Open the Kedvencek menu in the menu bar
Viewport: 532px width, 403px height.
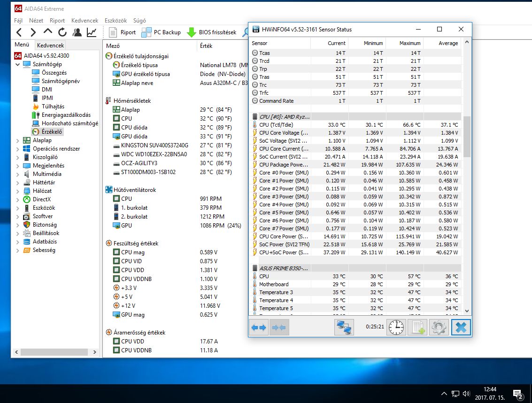[x=85, y=21]
